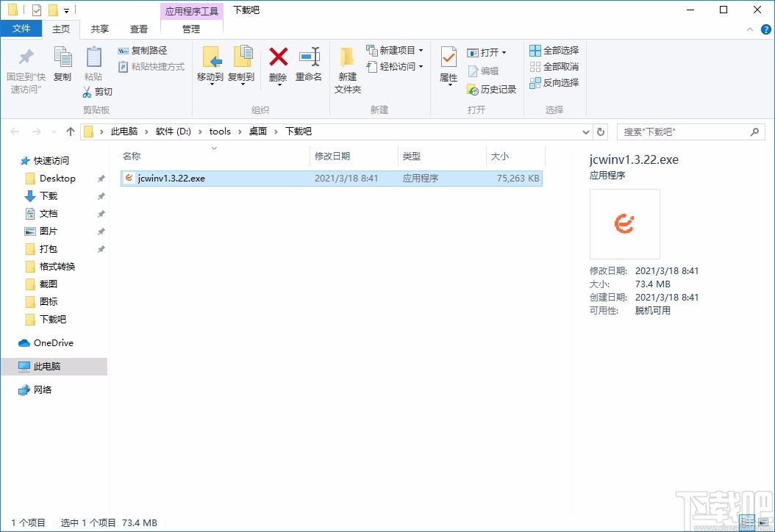775x532 pixels.
Task: Select 全部选择 to select all items
Action: point(554,49)
